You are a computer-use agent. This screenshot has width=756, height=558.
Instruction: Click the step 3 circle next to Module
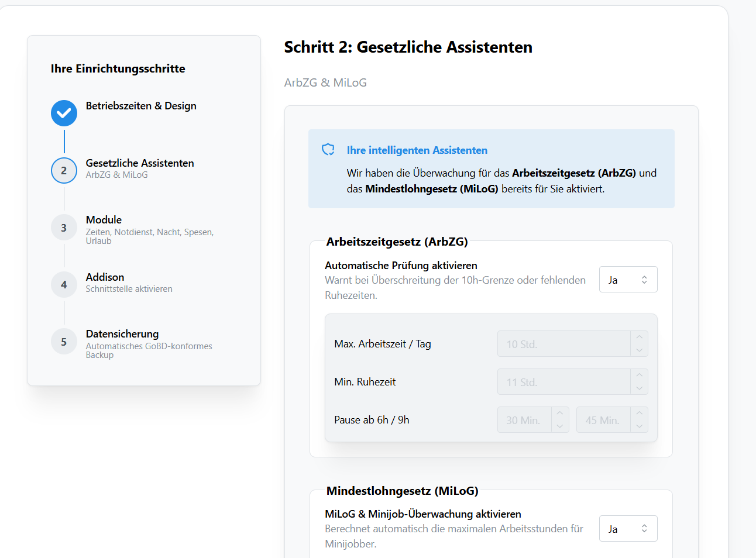64,227
